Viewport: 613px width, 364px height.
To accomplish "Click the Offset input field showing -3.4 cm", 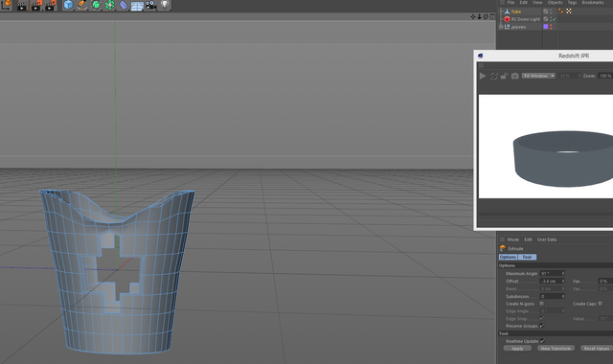I will 551,281.
